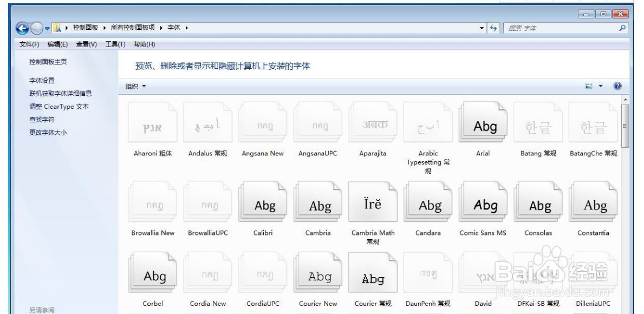Open the Courier New font preview
This screenshot has width=644, height=314.
[x=317, y=272]
